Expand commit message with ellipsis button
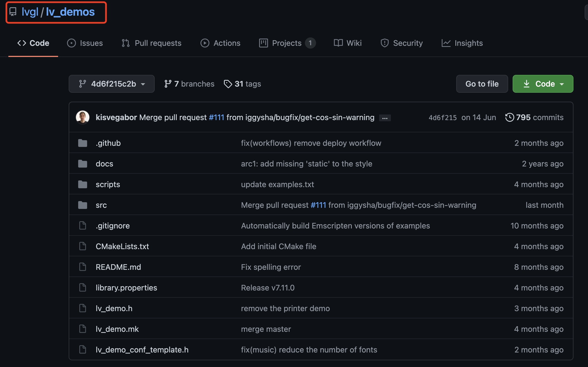Screen dimensions: 588x367 pyautogui.click(x=385, y=118)
